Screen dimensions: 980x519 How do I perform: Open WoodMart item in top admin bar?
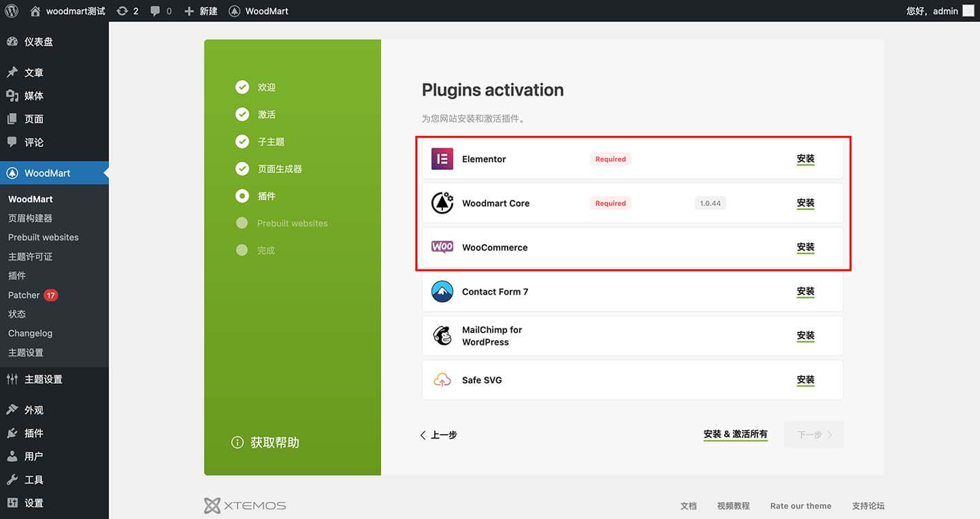pyautogui.click(x=259, y=11)
